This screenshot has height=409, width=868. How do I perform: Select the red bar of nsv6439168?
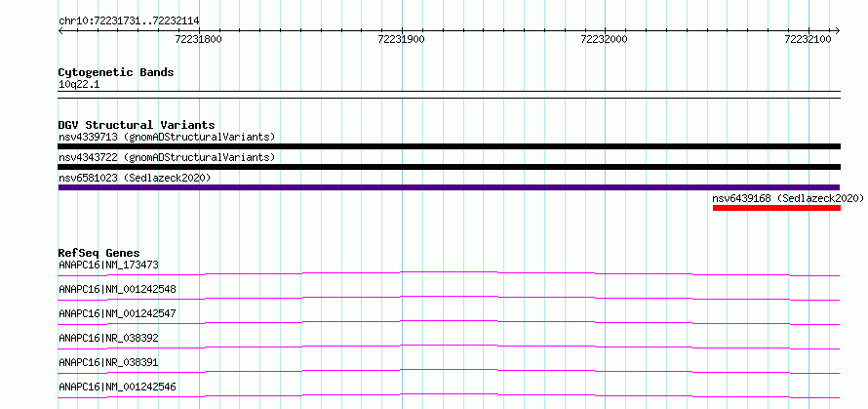776,208
